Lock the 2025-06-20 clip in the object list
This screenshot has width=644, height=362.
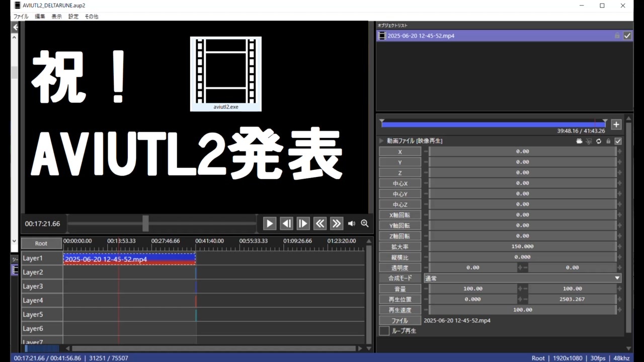click(617, 36)
